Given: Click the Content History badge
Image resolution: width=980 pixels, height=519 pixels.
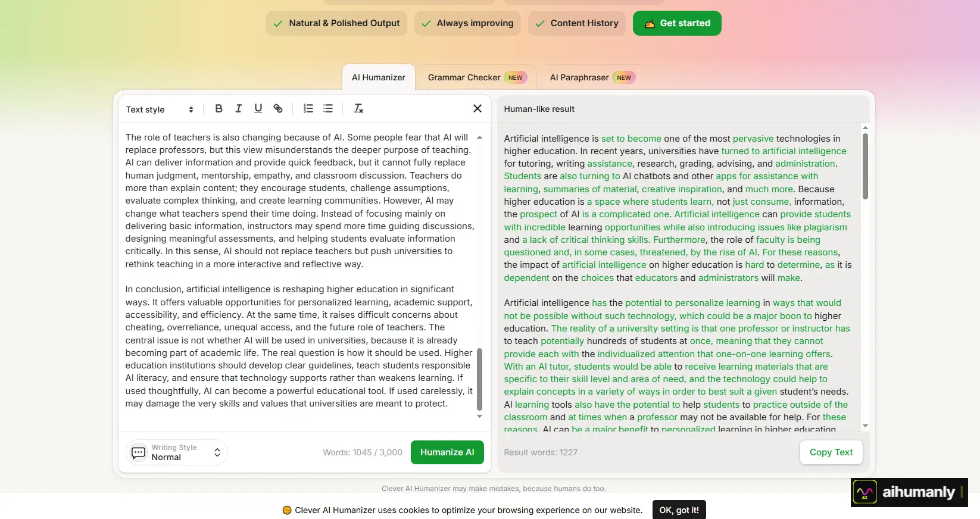Looking at the screenshot, I should pos(577,23).
